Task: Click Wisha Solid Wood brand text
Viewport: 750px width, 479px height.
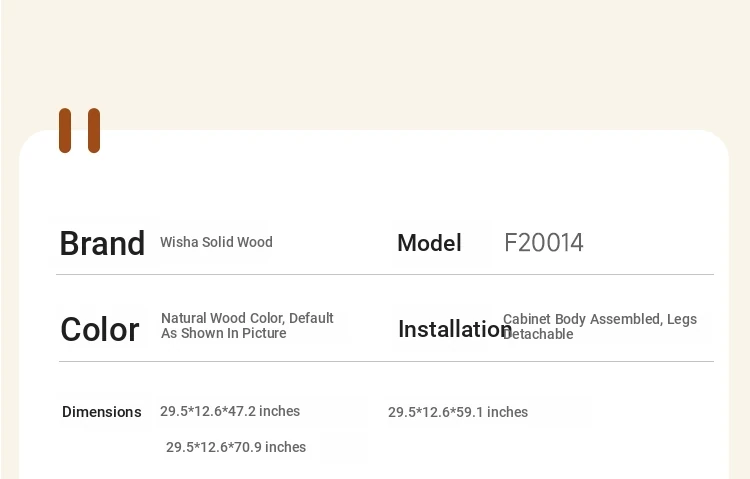Action: pos(216,242)
